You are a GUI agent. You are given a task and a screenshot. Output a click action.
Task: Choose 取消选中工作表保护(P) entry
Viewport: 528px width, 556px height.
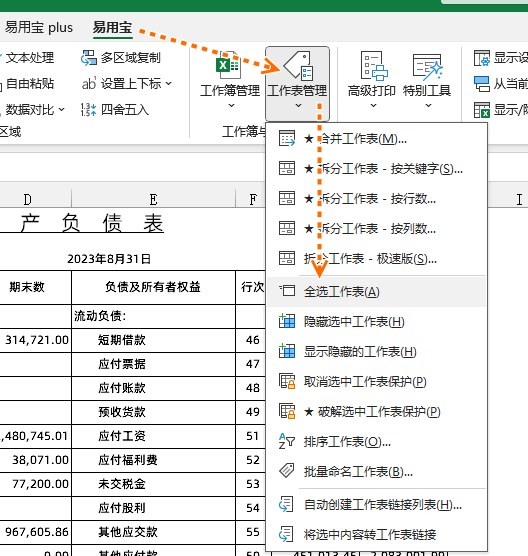coord(376,382)
